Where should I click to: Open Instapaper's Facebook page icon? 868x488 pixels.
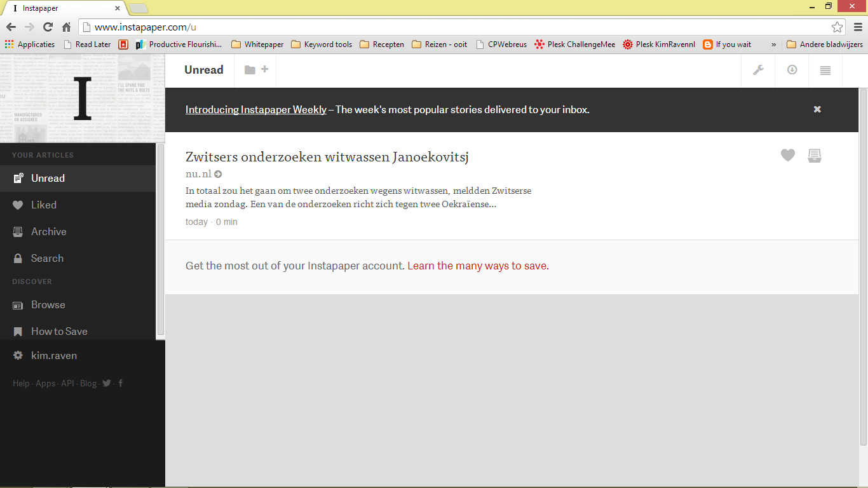click(x=121, y=383)
